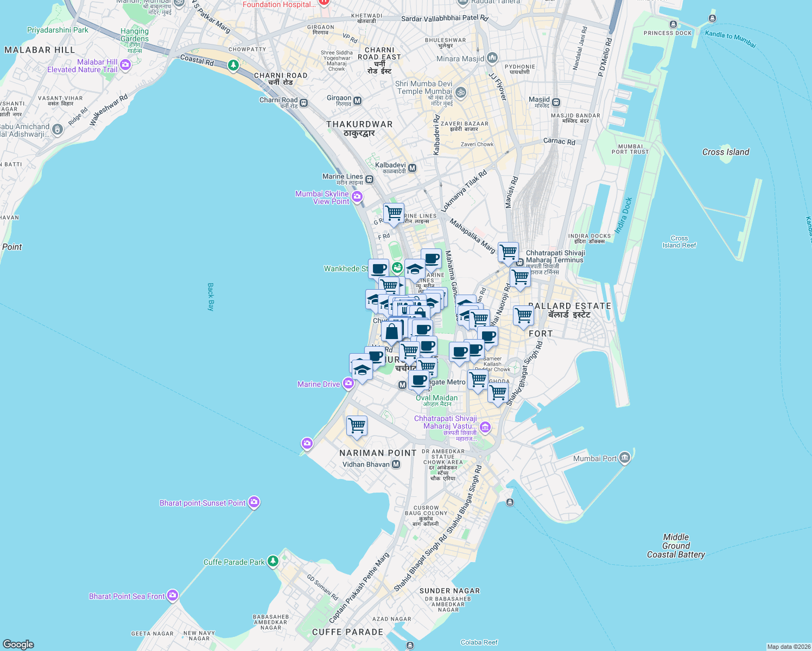Open the Google logo link
Viewport: 812px width, 651px height.
tap(18, 644)
